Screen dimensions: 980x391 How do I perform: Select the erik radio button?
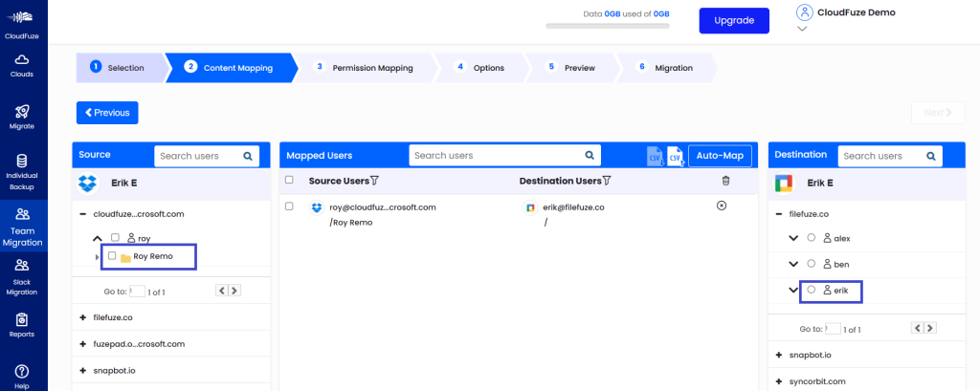tap(812, 290)
